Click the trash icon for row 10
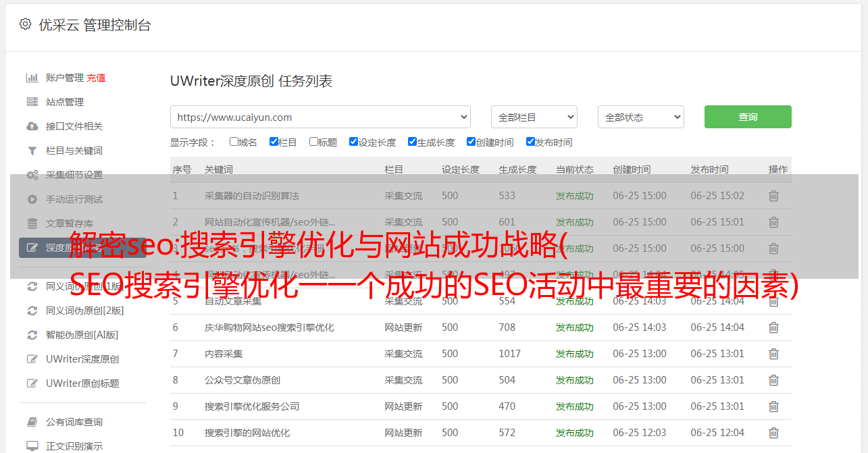 click(773, 433)
